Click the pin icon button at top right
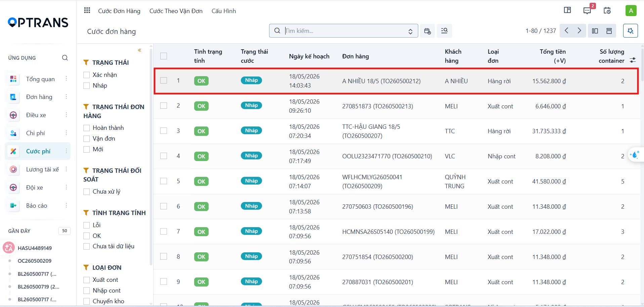Image resolution: width=644 pixels, height=307 pixels. coord(631,31)
